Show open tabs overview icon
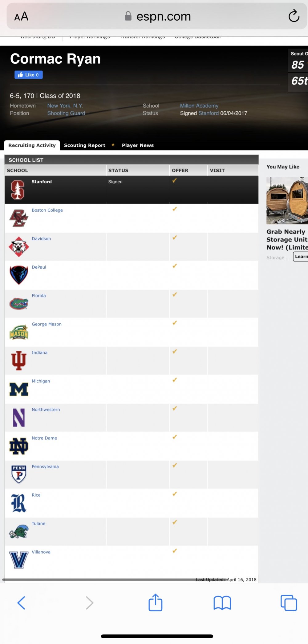308x644 pixels. click(x=289, y=603)
